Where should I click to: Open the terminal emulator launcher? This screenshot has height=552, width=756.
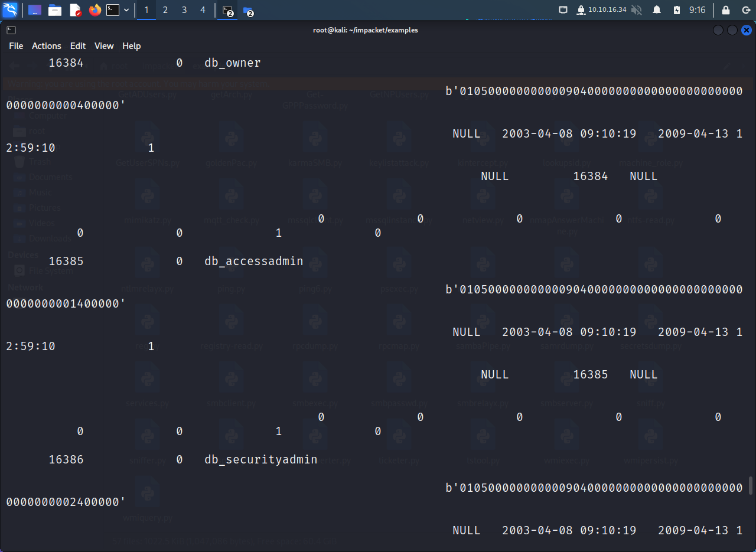coord(113,10)
